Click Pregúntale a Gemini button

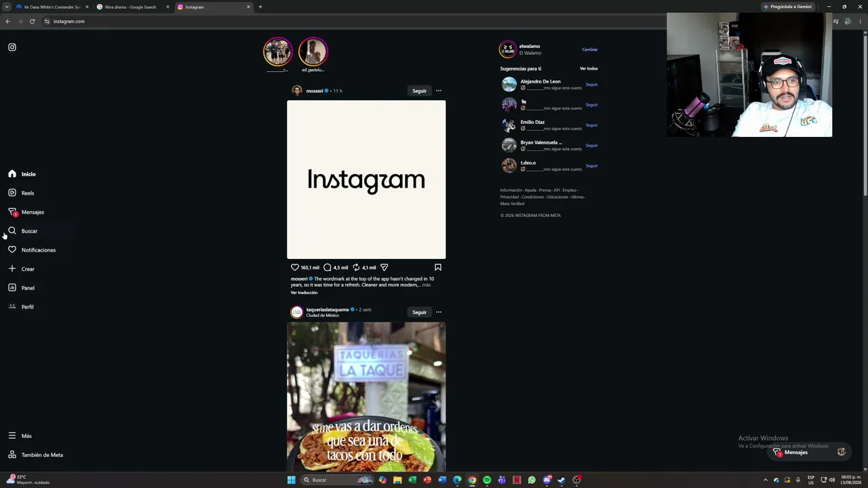787,7
